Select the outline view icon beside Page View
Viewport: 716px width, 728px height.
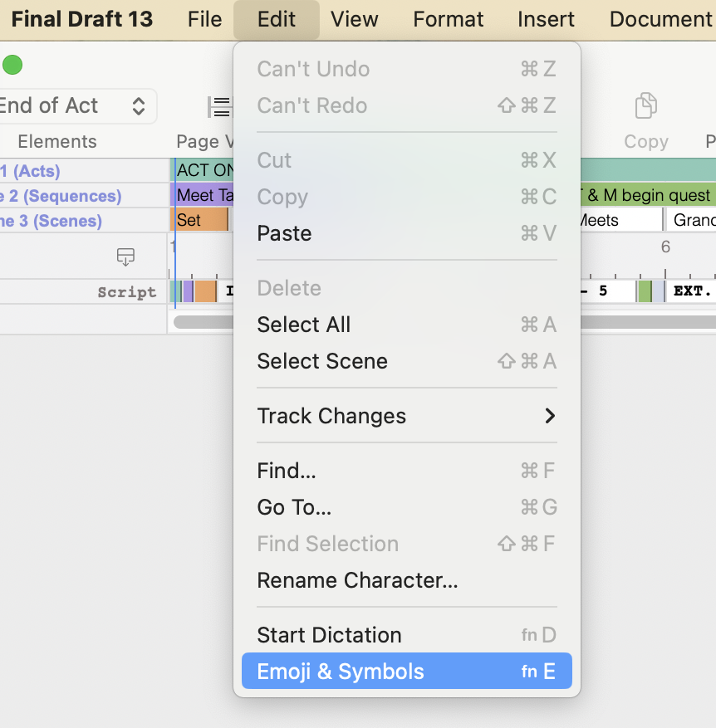point(219,106)
